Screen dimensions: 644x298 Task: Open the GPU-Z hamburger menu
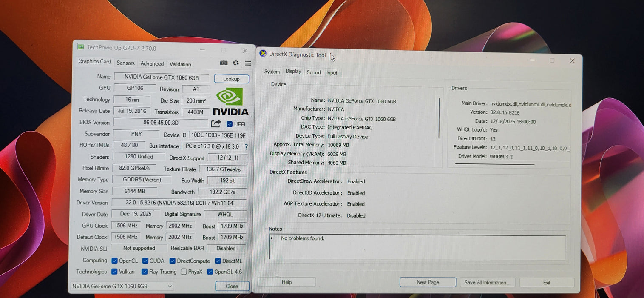click(248, 63)
